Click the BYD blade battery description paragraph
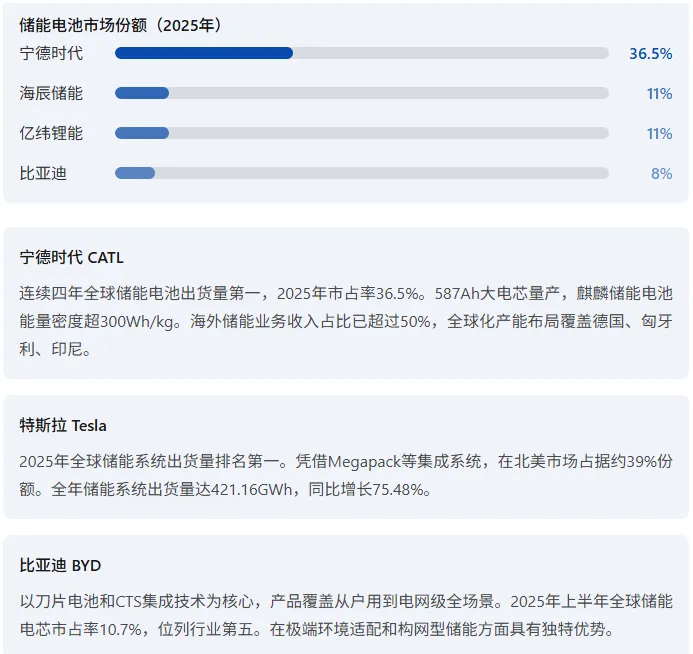Viewport: 693px width, 654px height. 346,616
